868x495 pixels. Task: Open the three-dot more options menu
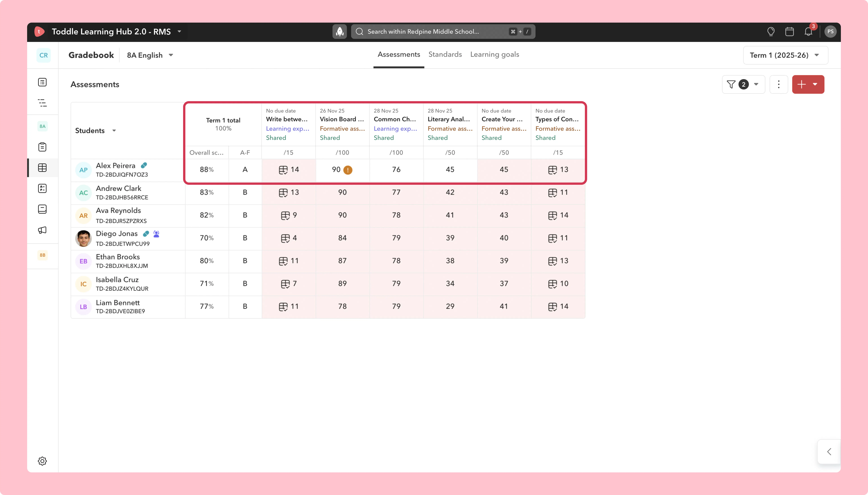click(779, 84)
